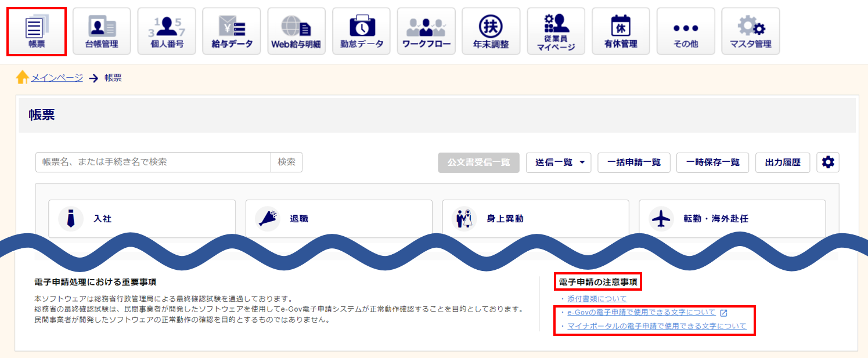Viewport: 868px width, 358px height.
Task: Click the 帳票名 search input field
Action: pos(153,162)
